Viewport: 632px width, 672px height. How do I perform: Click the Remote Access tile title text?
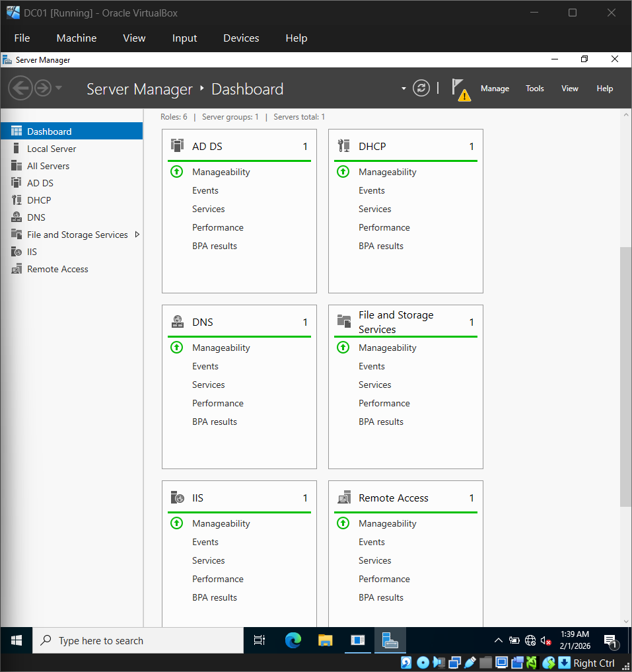394,498
